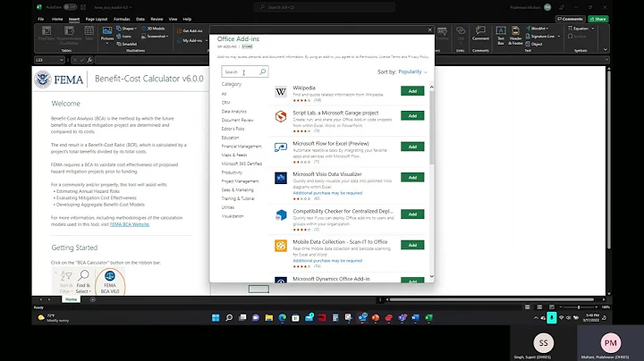Open the View ribbon tab
The width and height of the screenshot is (644, 361).
[173, 19]
